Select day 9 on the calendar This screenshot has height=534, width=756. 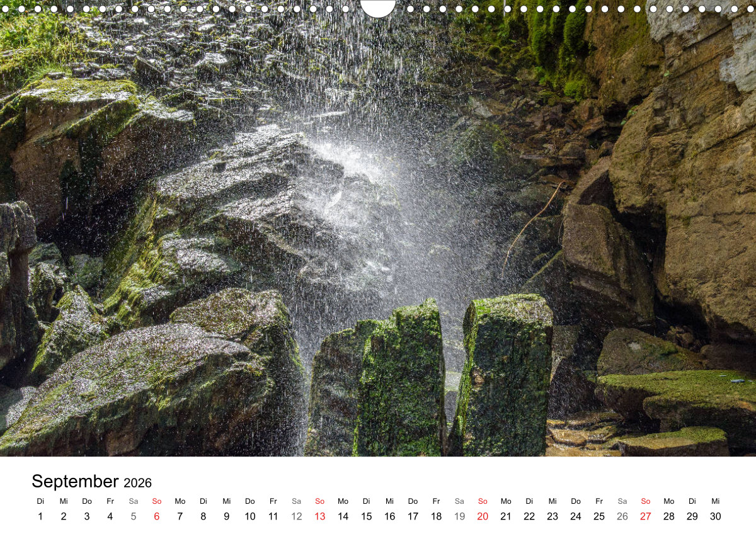tap(227, 516)
